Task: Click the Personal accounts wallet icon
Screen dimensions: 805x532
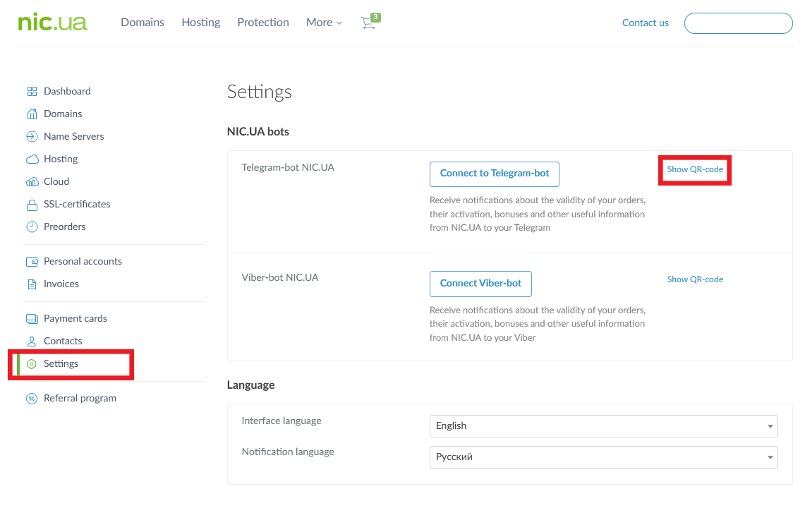Action: pos(32,261)
